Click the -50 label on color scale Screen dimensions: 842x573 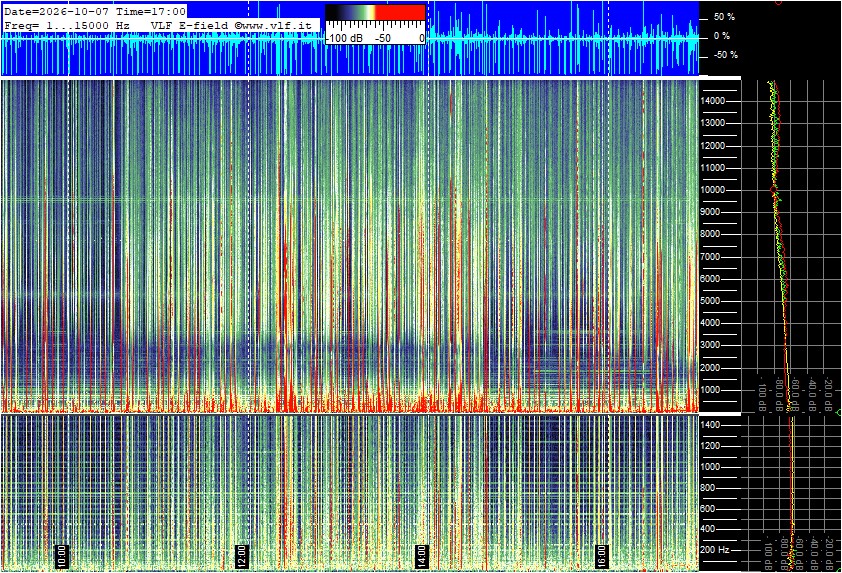pos(383,39)
